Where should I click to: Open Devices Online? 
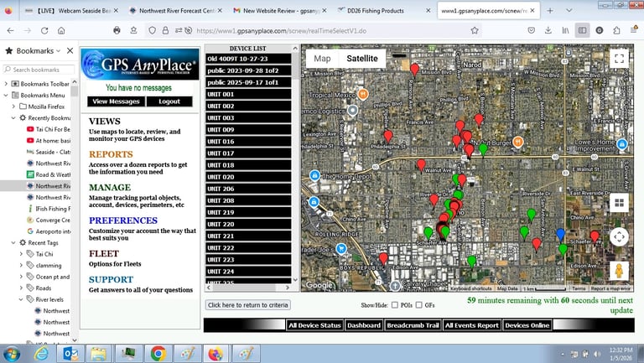coord(527,325)
